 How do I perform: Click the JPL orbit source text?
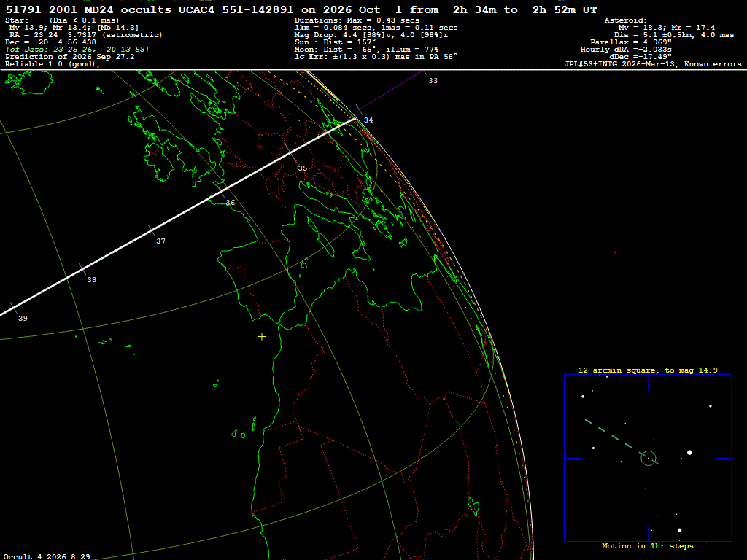coord(653,64)
